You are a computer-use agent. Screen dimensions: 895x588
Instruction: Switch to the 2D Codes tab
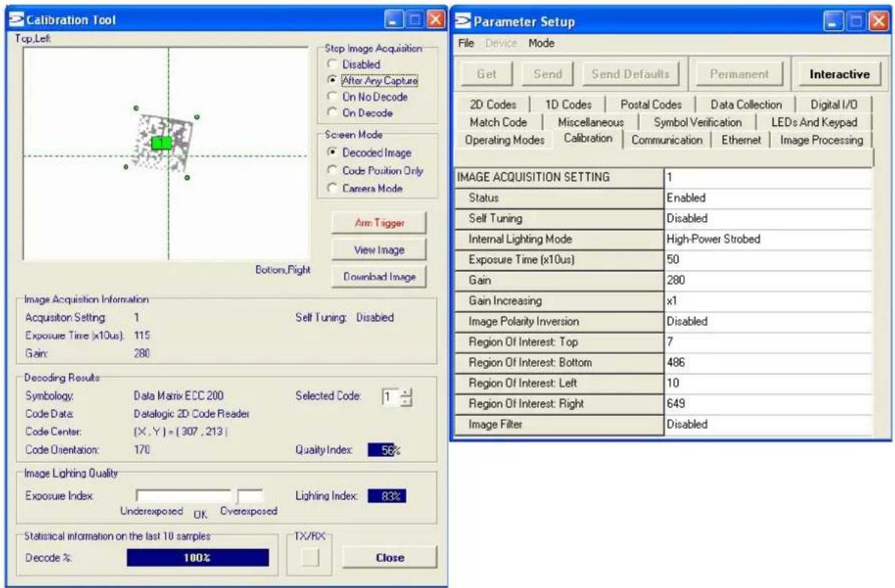(x=493, y=104)
